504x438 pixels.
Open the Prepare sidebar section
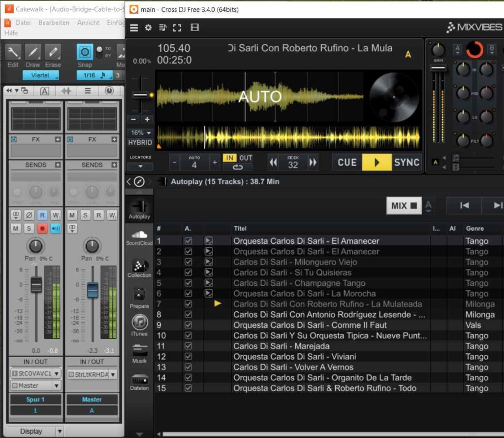139,298
